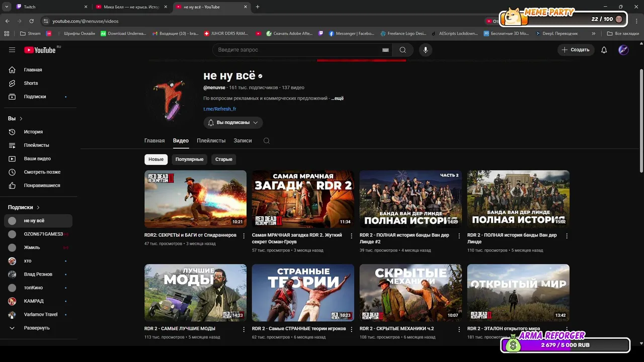This screenshot has height=362, width=644.
Task: Go back in browser navigation
Action: pyautogui.click(x=8, y=21)
